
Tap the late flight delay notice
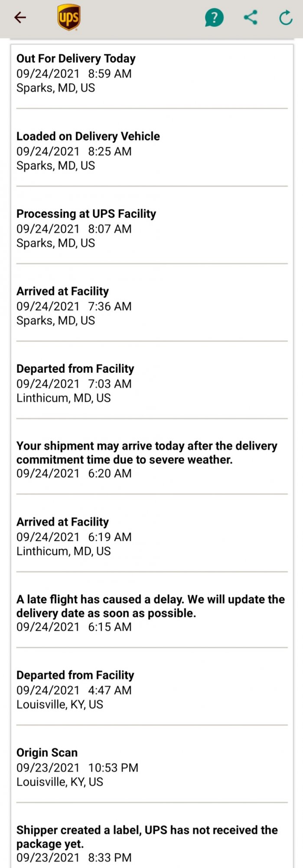pyautogui.click(x=150, y=606)
